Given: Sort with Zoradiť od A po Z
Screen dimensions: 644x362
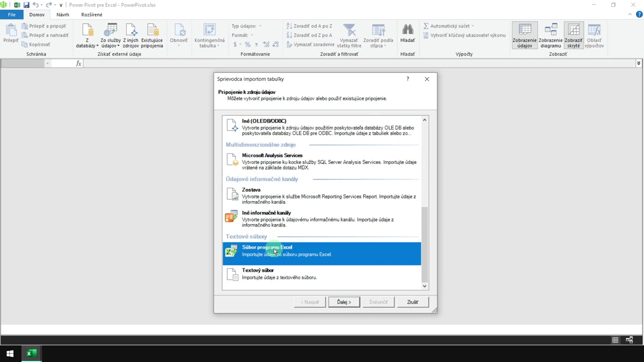Looking at the screenshot, I should click(x=309, y=26).
